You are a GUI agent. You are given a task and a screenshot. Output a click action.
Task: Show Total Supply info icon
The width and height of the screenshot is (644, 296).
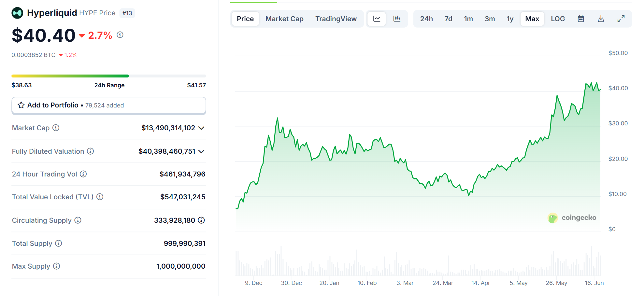point(59,243)
